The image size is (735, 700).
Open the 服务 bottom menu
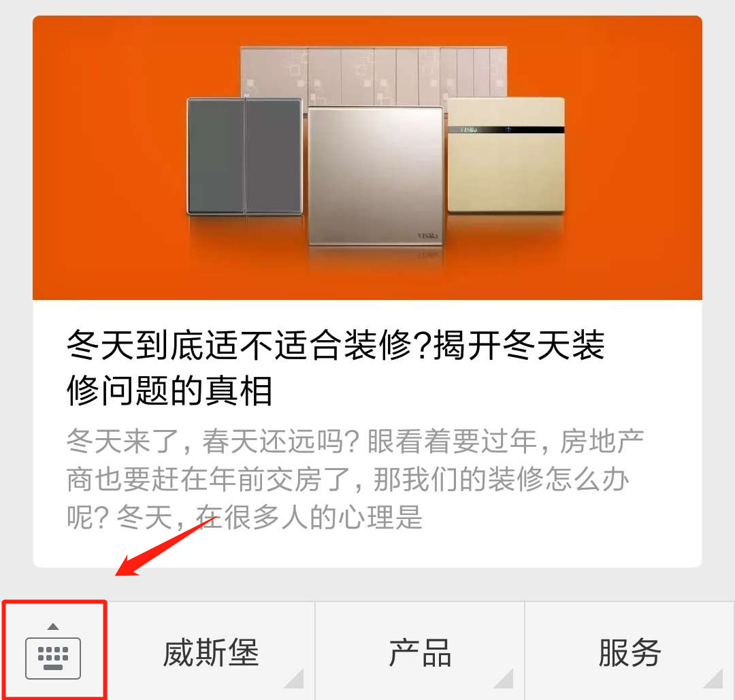(x=630, y=652)
